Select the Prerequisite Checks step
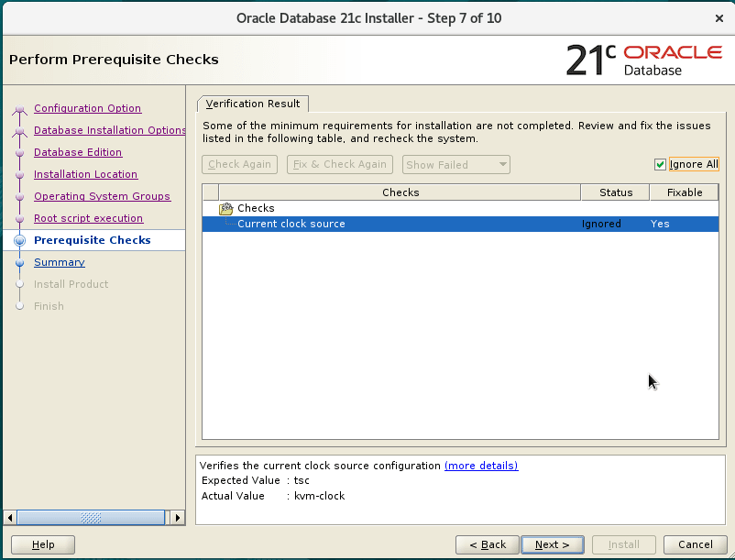This screenshot has width=735, height=560. 93,240
